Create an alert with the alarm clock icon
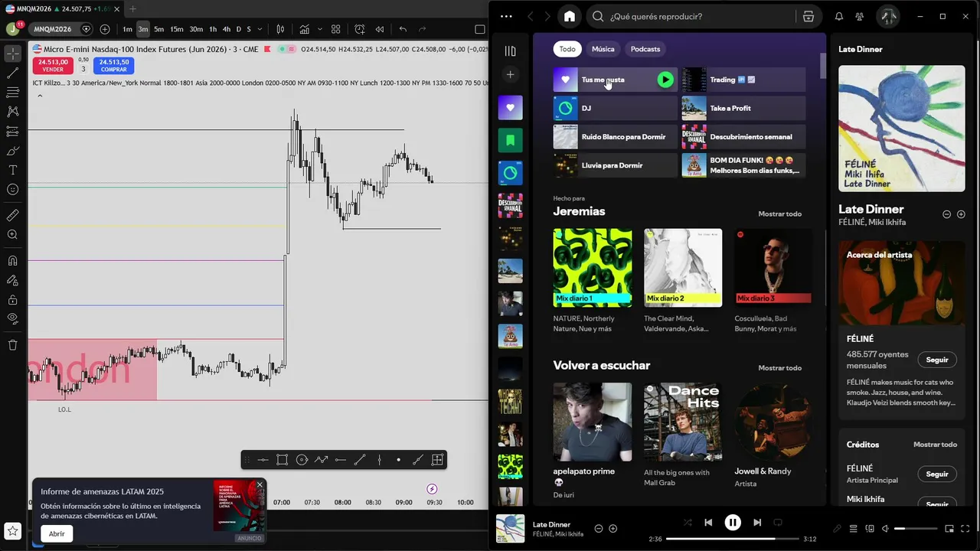The image size is (980, 551). [x=360, y=29]
